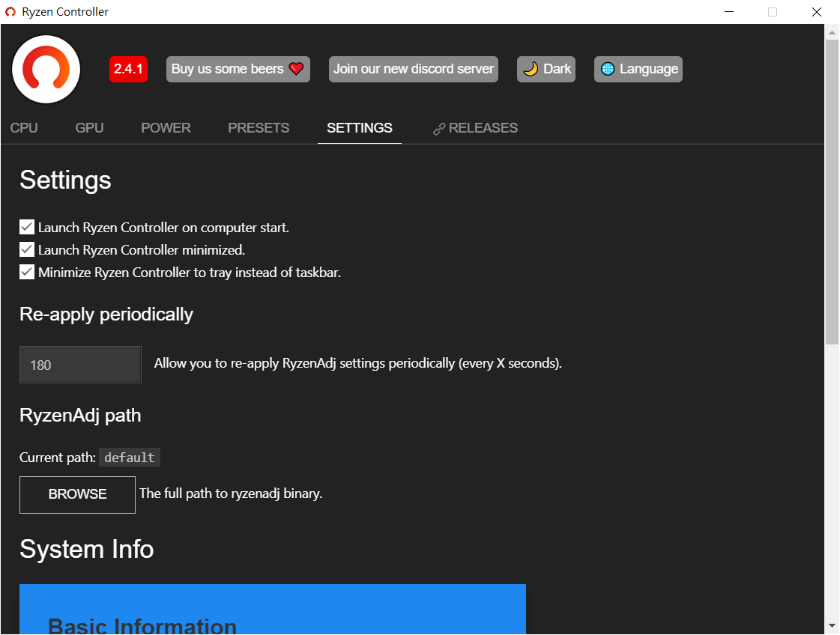Image resolution: width=840 pixels, height=635 pixels.
Task: Click the Ryzen Controller round logo
Action: tap(46, 69)
